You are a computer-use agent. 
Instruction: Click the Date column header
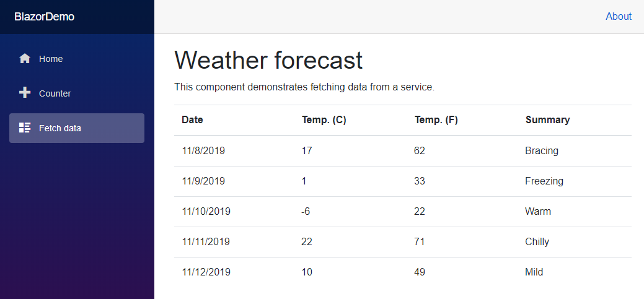192,120
